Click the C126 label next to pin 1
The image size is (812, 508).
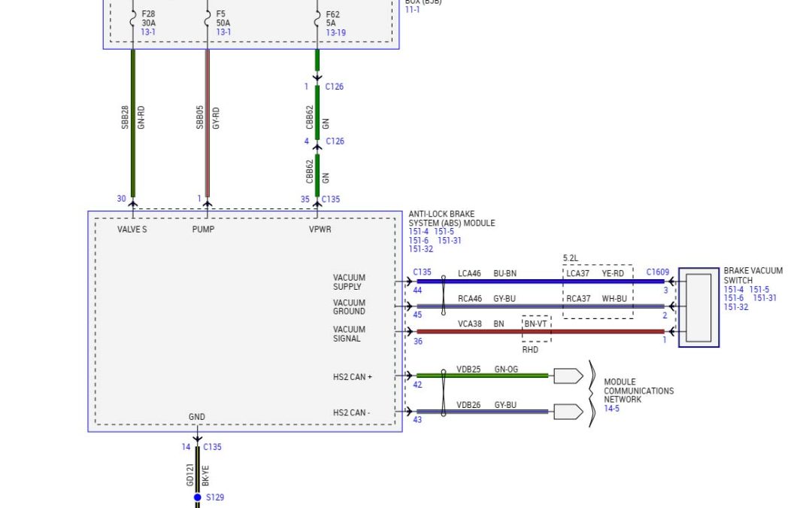point(334,87)
